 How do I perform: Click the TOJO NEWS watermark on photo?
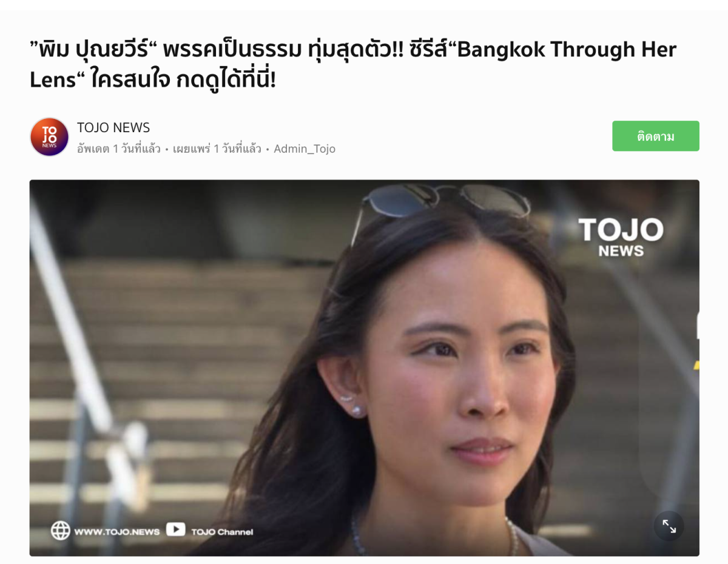tap(621, 238)
